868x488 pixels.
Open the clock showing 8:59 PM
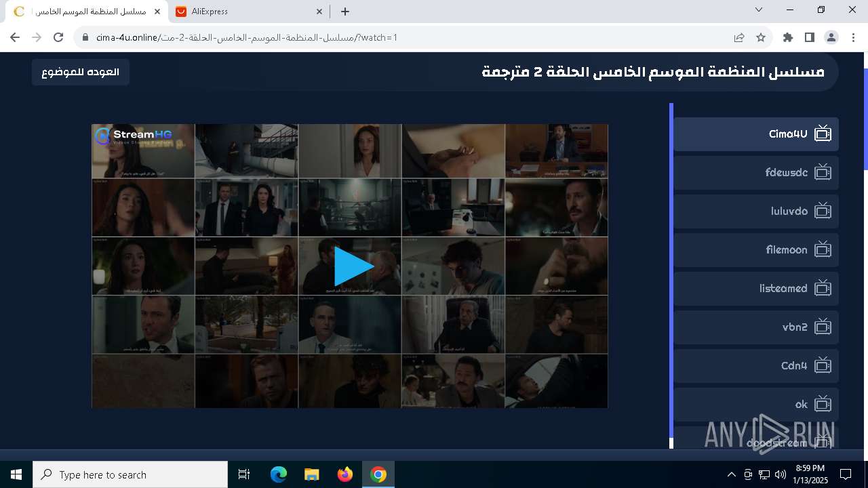point(810,474)
